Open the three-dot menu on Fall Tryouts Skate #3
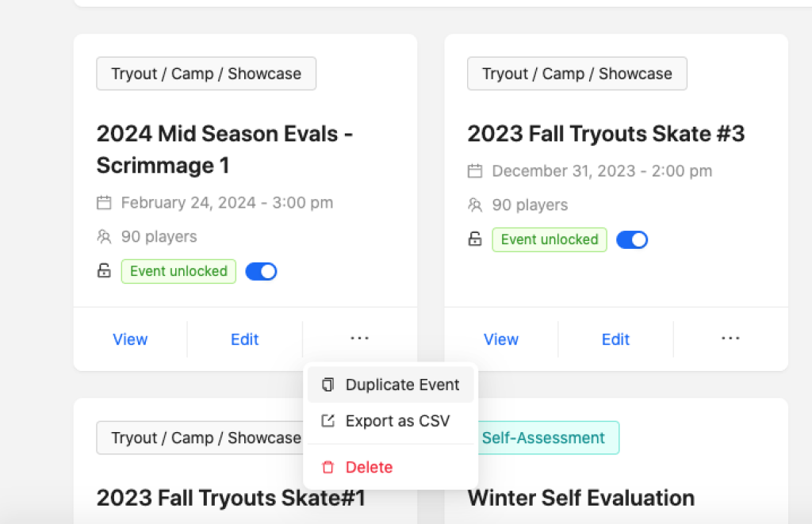 (x=730, y=338)
